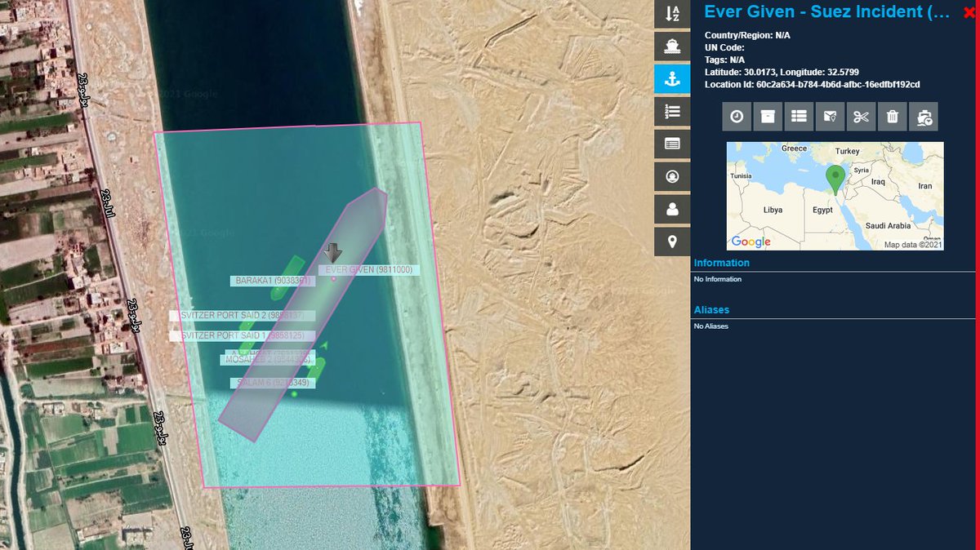
Task: Open the keyboard-style list sidebar icon
Action: pyautogui.click(x=672, y=144)
